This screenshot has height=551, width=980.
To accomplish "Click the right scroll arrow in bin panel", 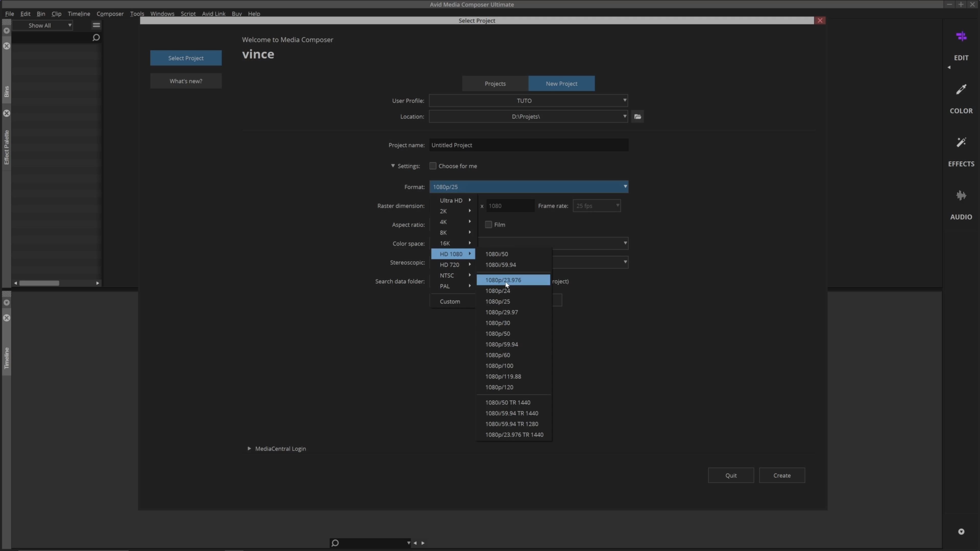I will point(97,283).
